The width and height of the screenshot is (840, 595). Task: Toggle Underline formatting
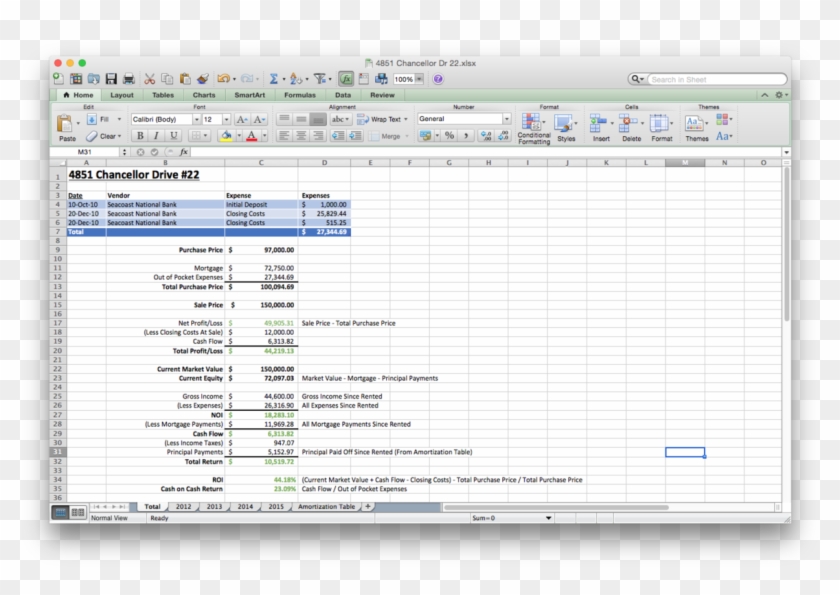[173, 136]
